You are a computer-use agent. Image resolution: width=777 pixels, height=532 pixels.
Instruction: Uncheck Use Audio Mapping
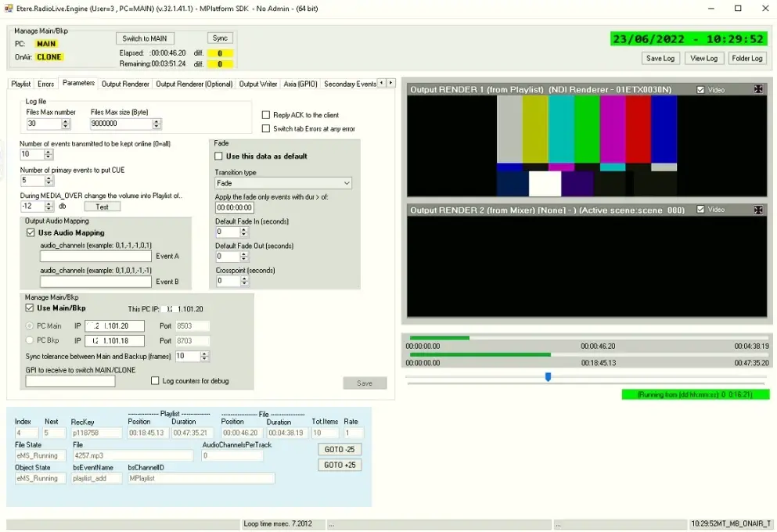(31, 232)
